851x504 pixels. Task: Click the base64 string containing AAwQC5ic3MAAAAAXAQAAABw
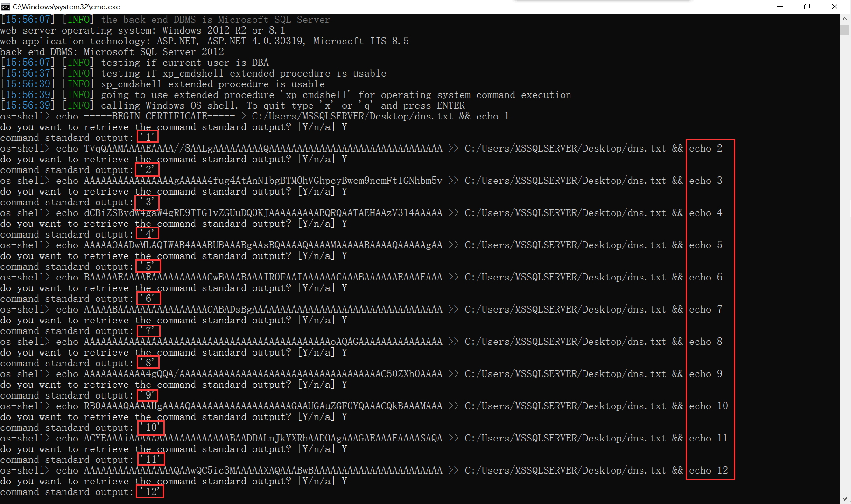[263, 470]
